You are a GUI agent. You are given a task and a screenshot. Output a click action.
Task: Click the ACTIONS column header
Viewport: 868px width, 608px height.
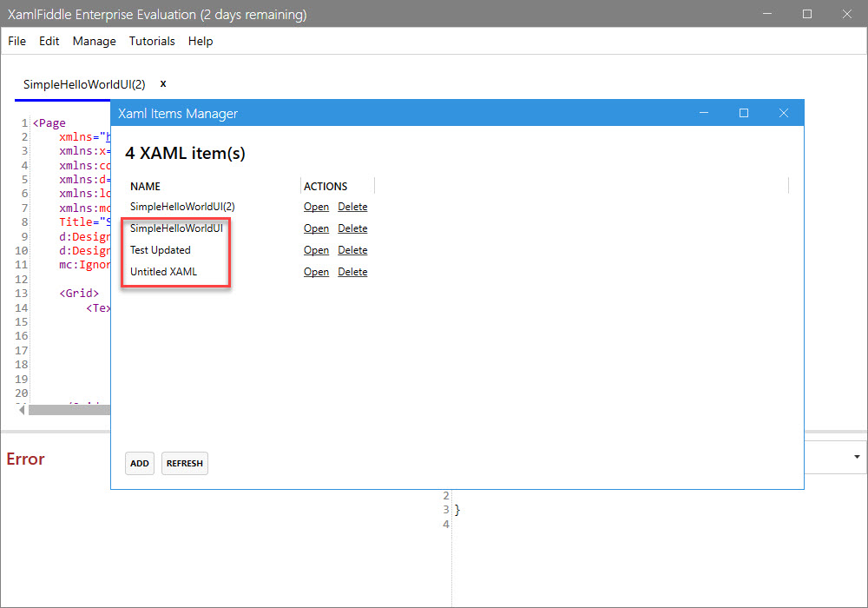pyautogui.click(x=325, y=187)
